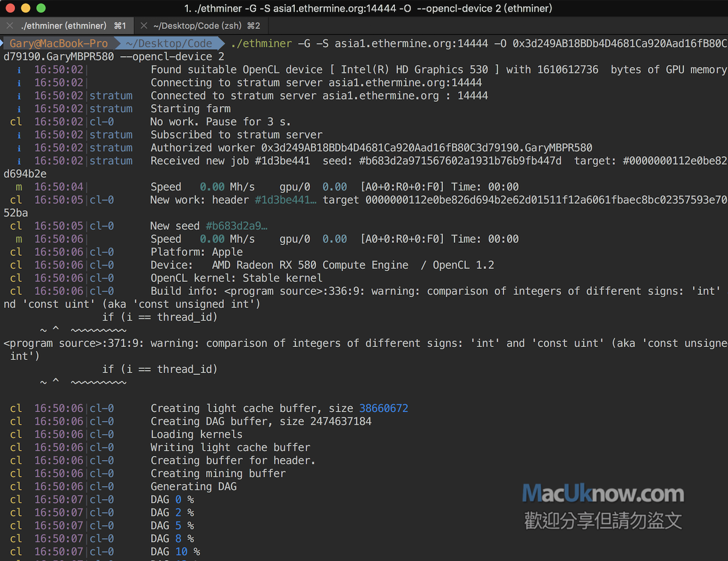Click the "No work. Pause for 3 s." line
728x561 pixels.
pyautogui.click(x=220, y=122)
